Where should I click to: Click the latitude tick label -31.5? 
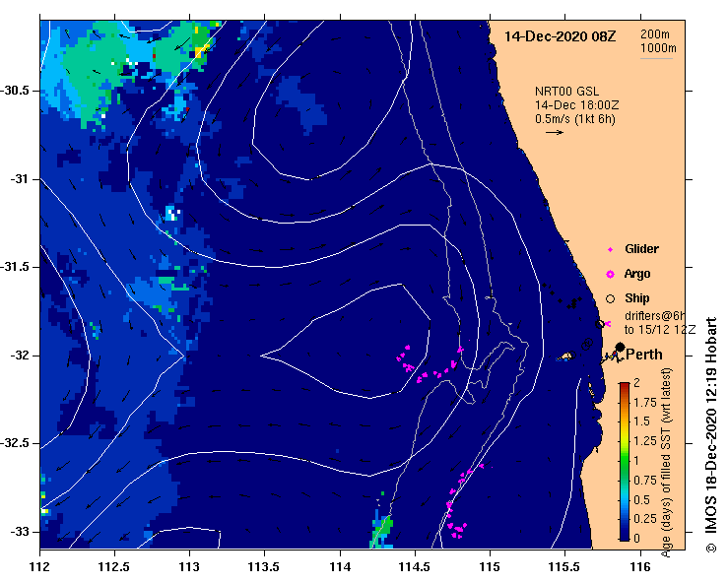point(15,267)
